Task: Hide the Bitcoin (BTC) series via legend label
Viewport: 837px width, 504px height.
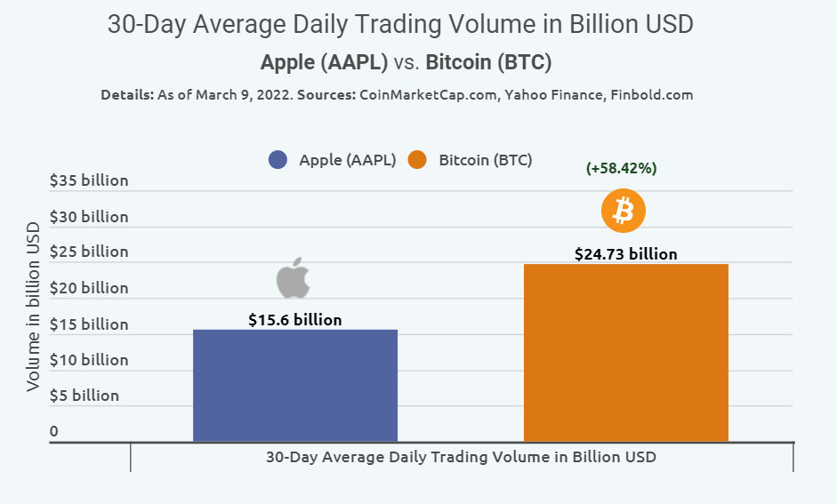Action: click(485, 160)
